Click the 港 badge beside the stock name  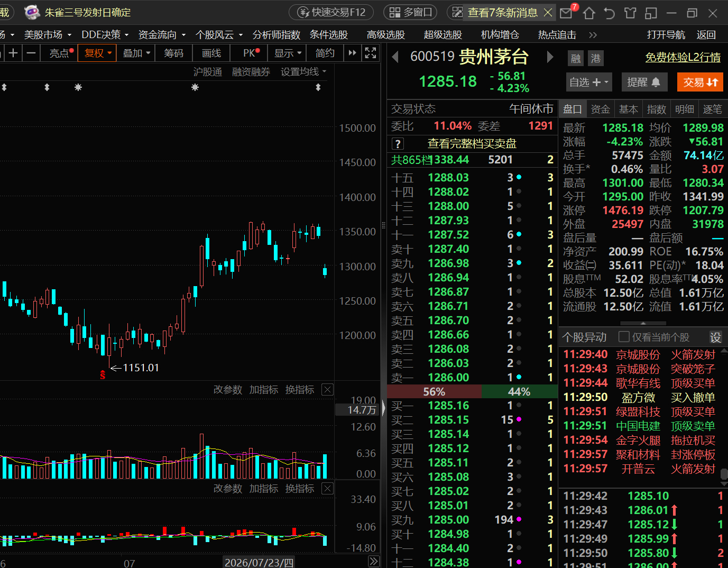[596, 58]
